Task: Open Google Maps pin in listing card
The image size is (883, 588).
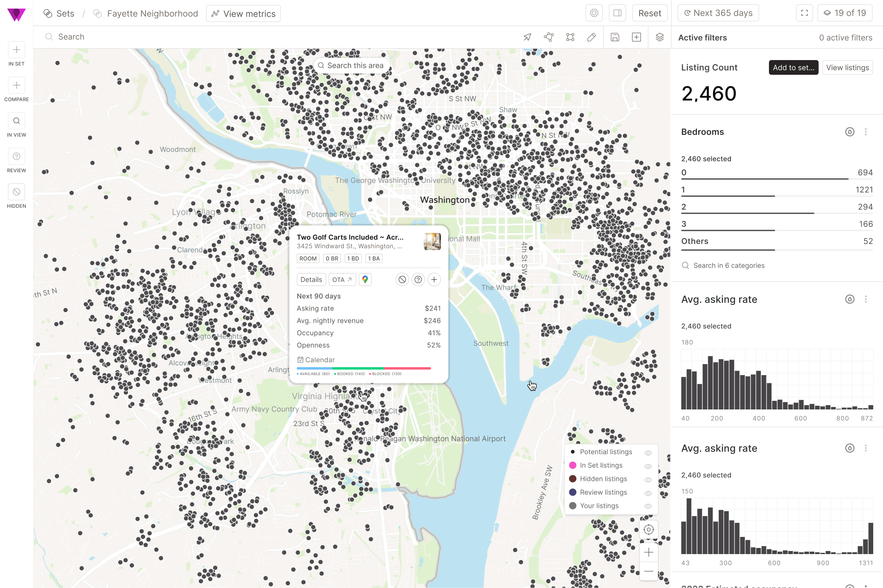Action: 365,279
